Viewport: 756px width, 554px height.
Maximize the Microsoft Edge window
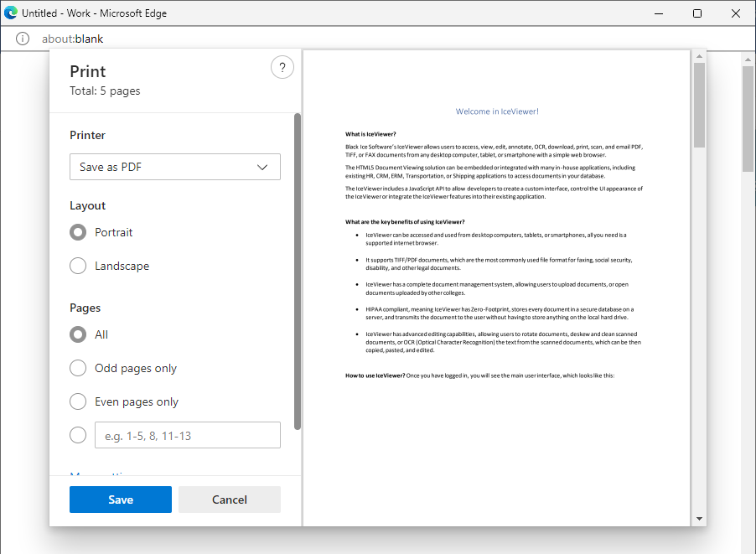point(697,13)
